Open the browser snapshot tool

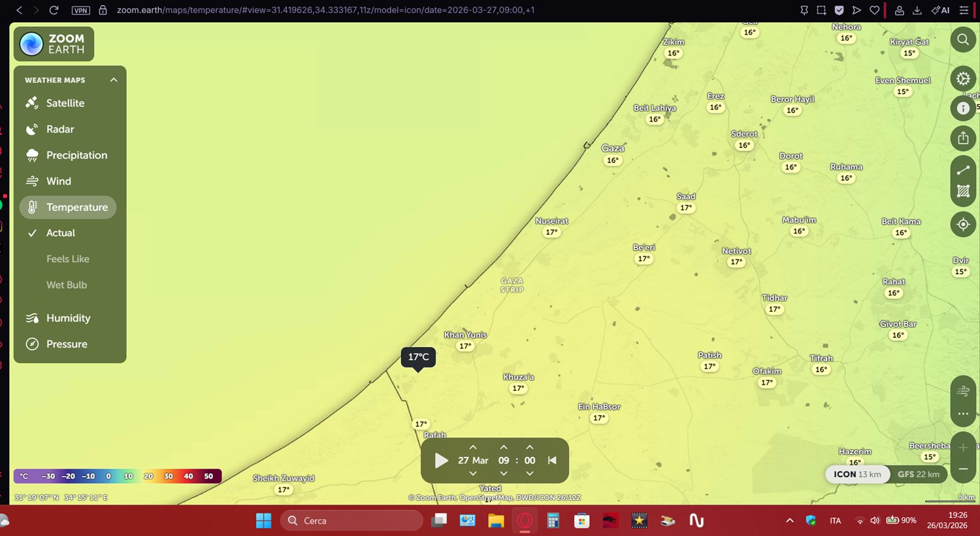[821, 10]
